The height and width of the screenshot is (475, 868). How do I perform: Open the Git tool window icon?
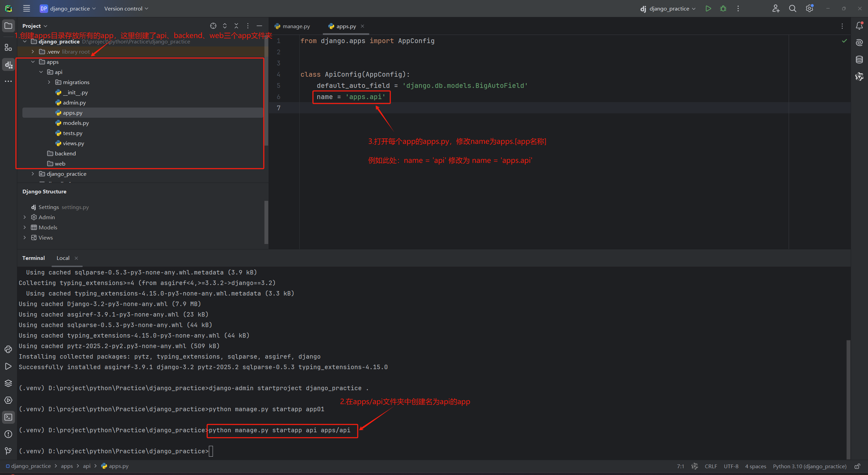click(x=8, y=451)
